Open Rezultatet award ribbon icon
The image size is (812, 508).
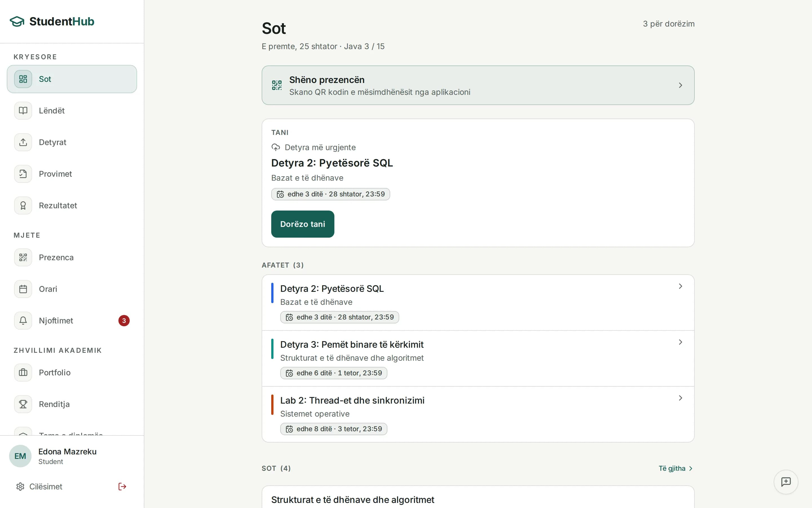point(23,205)
